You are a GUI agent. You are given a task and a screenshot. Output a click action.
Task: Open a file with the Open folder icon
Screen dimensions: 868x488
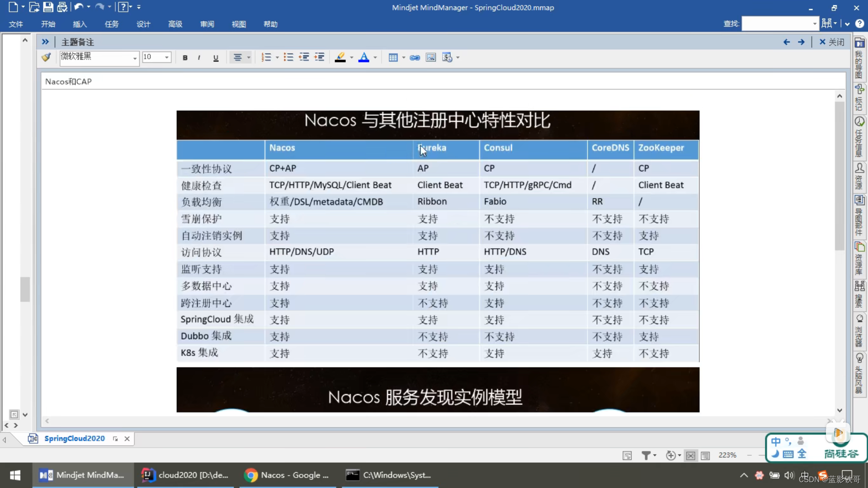(x=34, y=7)
